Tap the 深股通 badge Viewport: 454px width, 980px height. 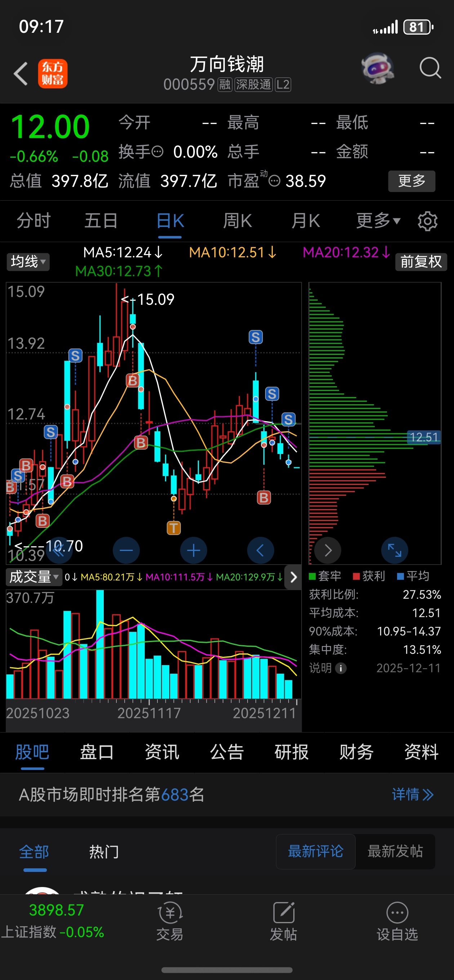(x=253, y=84)
